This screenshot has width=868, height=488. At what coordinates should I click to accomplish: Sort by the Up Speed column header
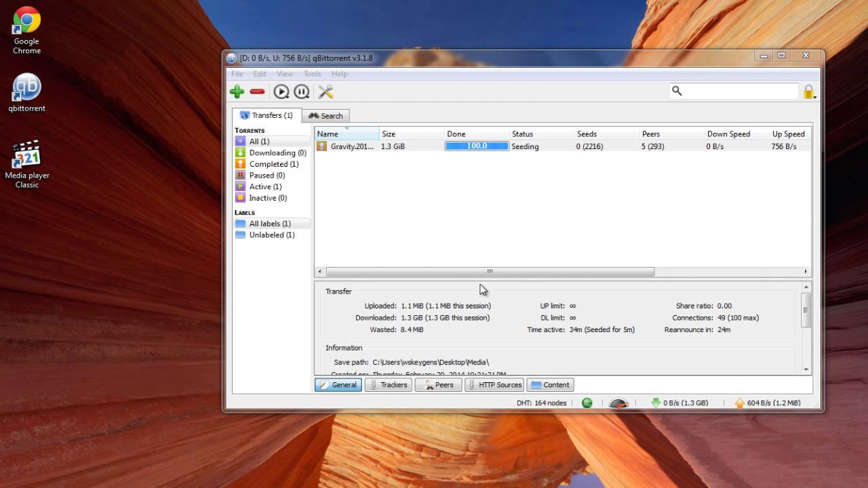[x=790, y=134]
